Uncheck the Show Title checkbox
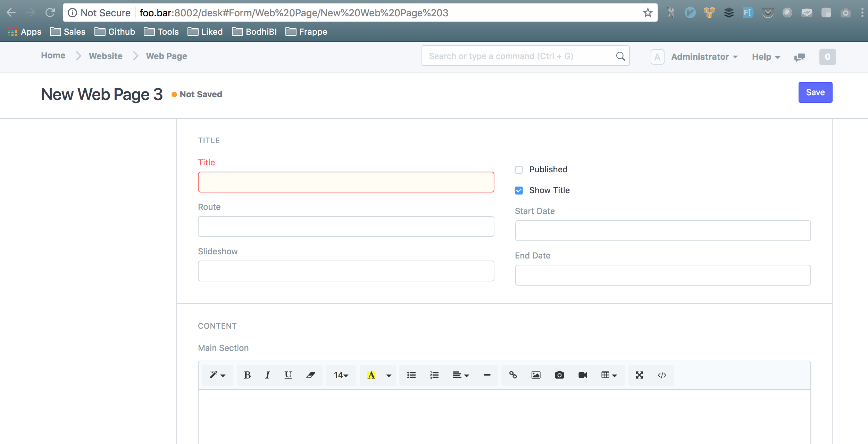This screenshot has width=868, height=444. click(519, 191)
